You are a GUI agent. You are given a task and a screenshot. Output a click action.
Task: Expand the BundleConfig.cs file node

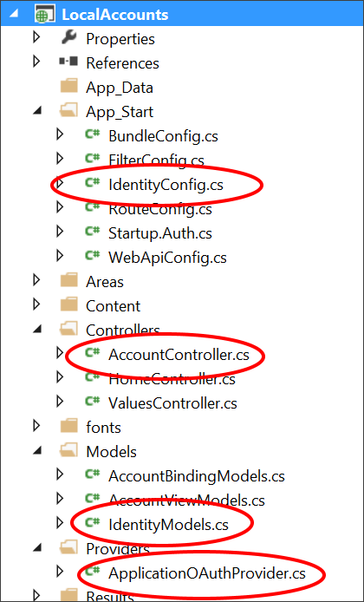60,134
